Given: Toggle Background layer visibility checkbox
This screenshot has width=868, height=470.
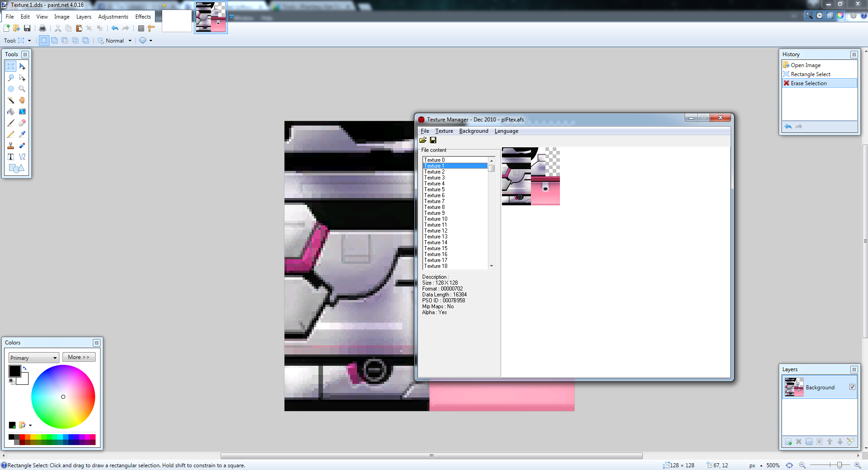Looking at the screenshot, I should coord(852,387).
